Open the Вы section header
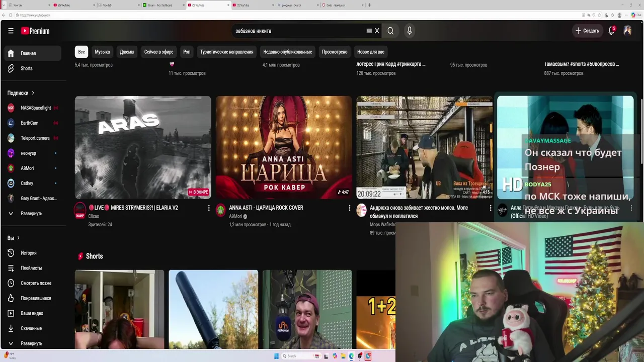The width and height of the screenshot is (644, 362). tap(14, 238)
